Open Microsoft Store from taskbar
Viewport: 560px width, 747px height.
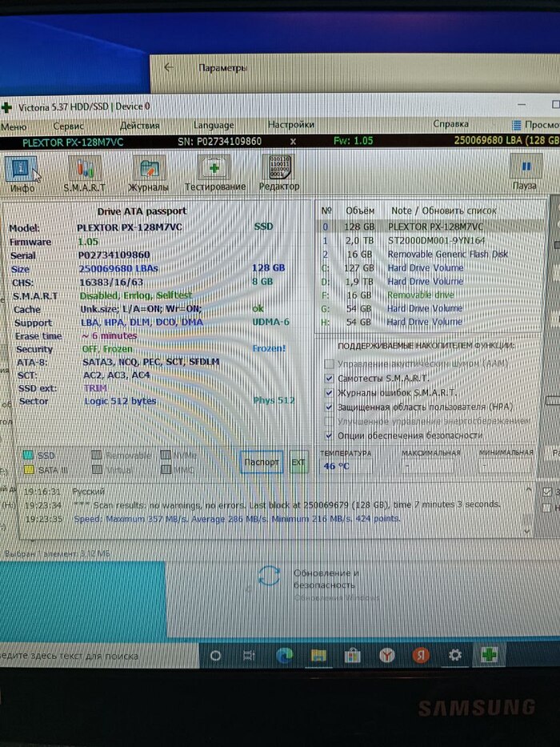click(x=352, y=656)
